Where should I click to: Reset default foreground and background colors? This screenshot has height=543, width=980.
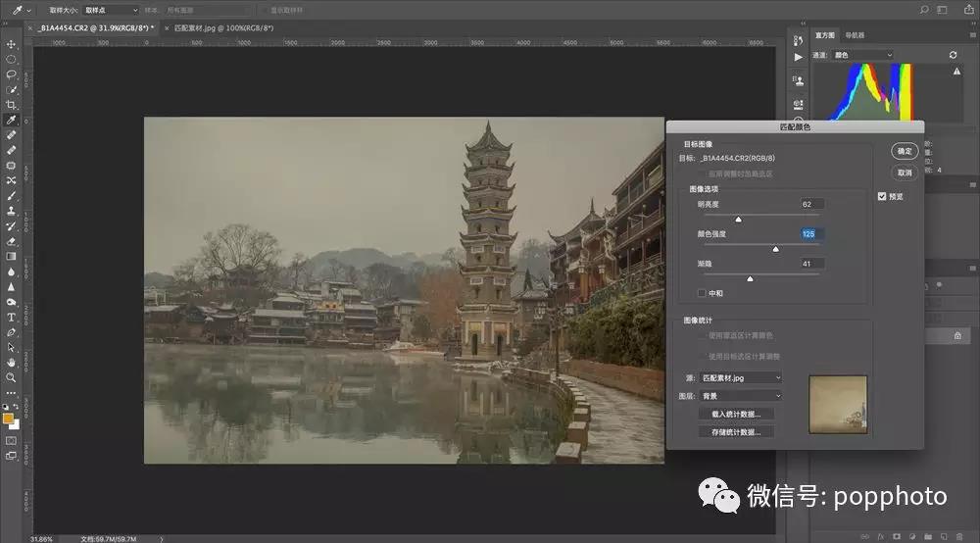(x=6, y=407)
